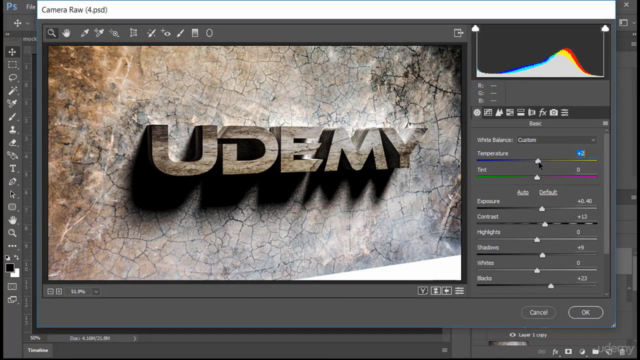
Task: Select the Graduated Filter tool
Action: pos(195,33)
